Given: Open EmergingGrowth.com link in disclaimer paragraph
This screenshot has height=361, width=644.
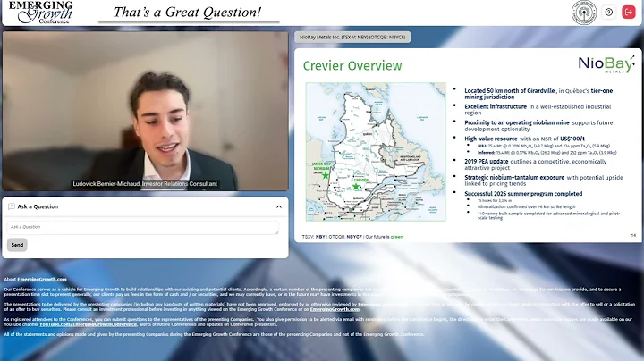Looking at the screenshot, I should click(x=335, y=309).
